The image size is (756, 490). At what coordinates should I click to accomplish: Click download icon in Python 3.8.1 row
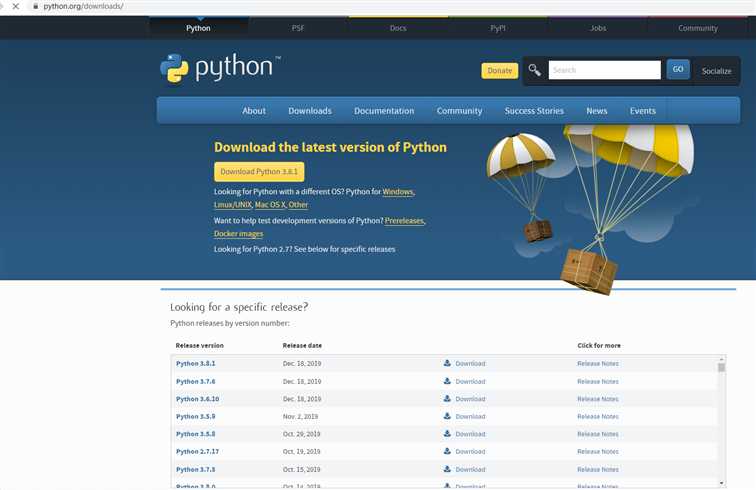[447, 363]
